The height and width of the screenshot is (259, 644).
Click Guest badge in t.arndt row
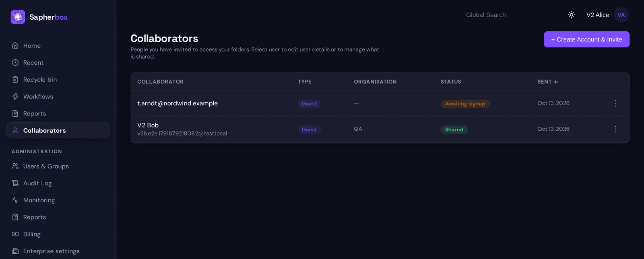point(309,104)
